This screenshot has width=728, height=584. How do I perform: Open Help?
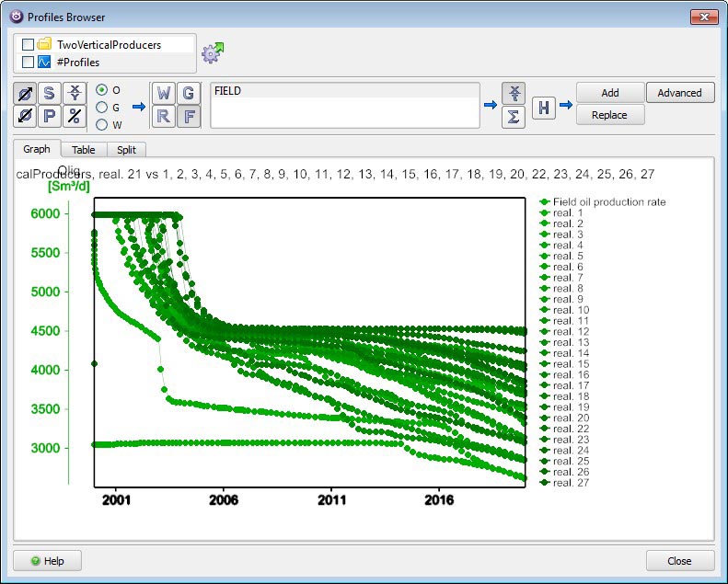point(47,561)
